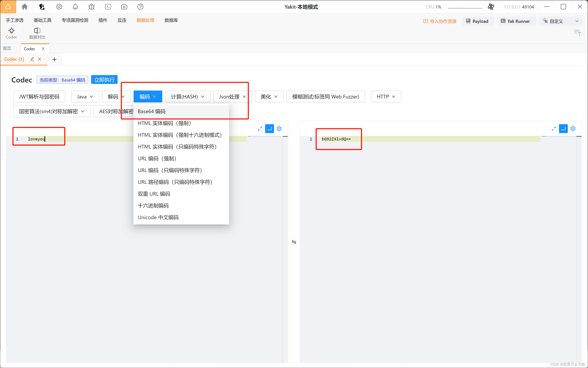This screenshot has height=368, width=588.
Task: Switch to the 首页 tab
Action: (x=7, y=48)
